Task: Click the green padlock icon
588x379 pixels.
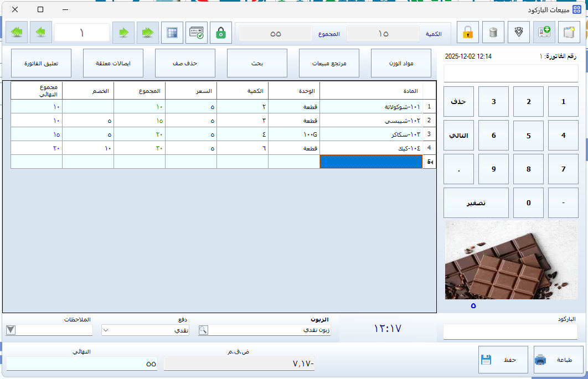Action: click(221, 33)
